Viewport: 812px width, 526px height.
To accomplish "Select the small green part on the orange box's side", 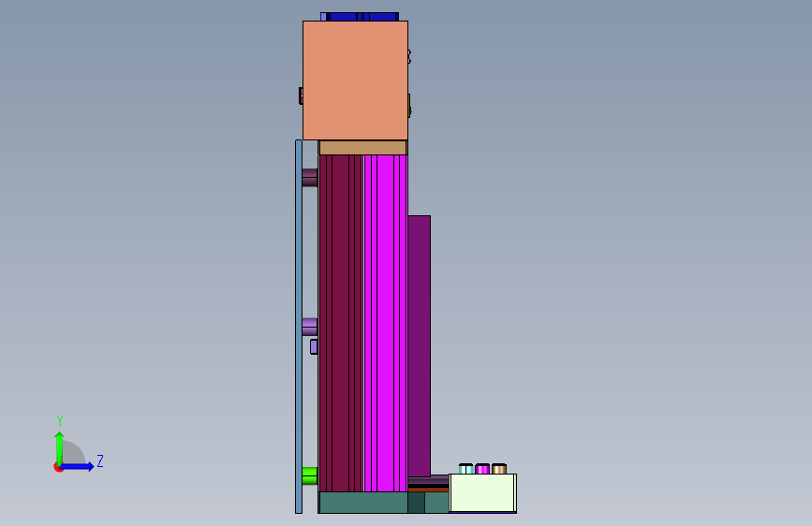I will click(409, 106).
